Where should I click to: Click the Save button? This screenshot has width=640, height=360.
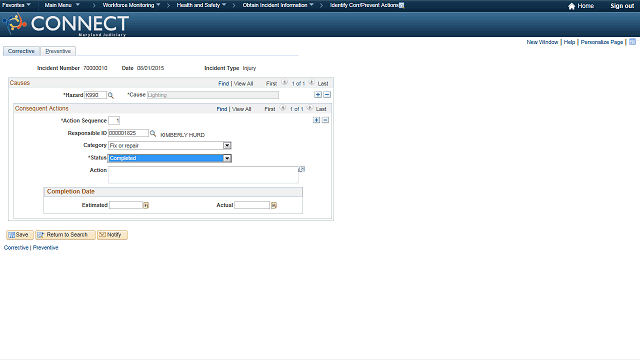(19, 235)
